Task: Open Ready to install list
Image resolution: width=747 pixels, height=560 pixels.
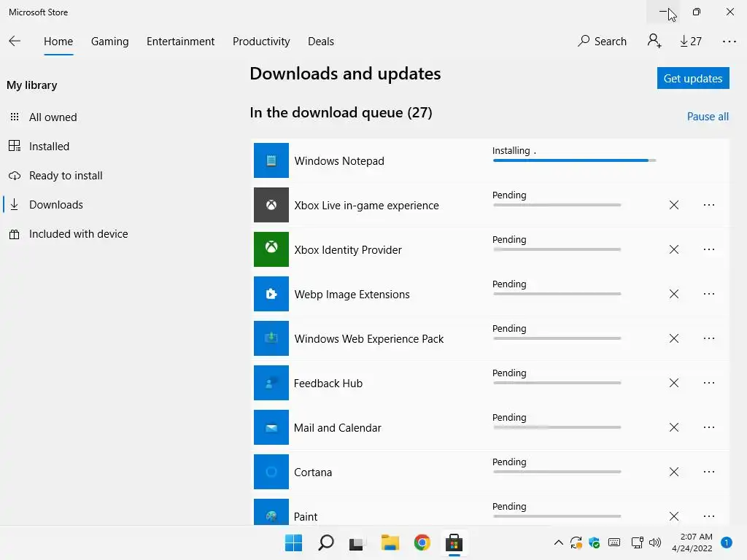Action: tap(66, 176)
